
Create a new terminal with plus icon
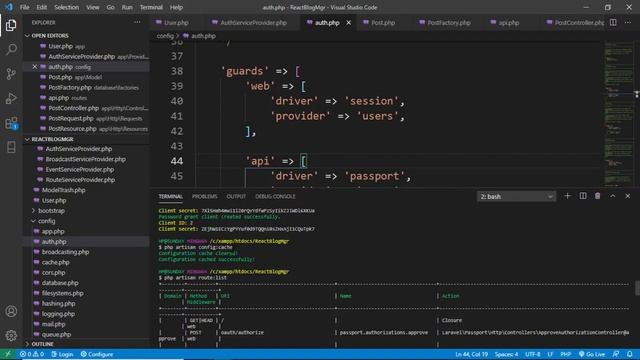(x=567, y=196)
